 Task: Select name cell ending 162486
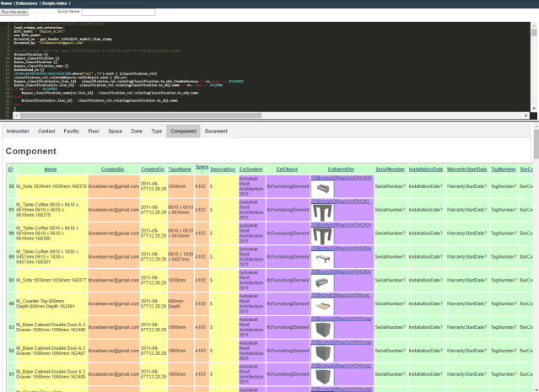(51, 327)
